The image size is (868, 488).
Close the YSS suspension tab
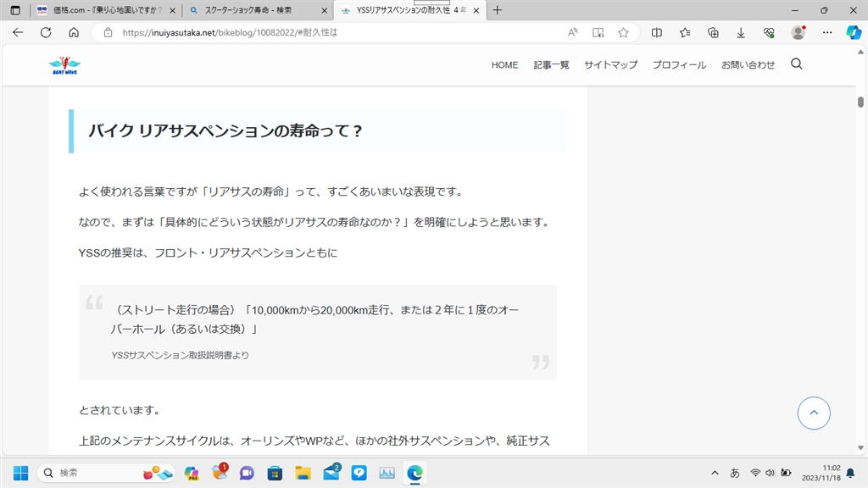476,10
